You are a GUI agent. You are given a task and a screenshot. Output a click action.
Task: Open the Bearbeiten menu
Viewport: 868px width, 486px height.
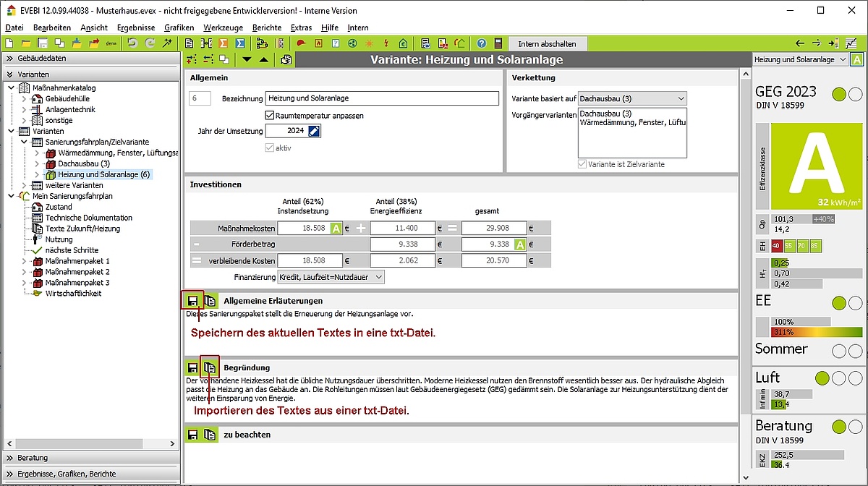[x=52, y=27]
